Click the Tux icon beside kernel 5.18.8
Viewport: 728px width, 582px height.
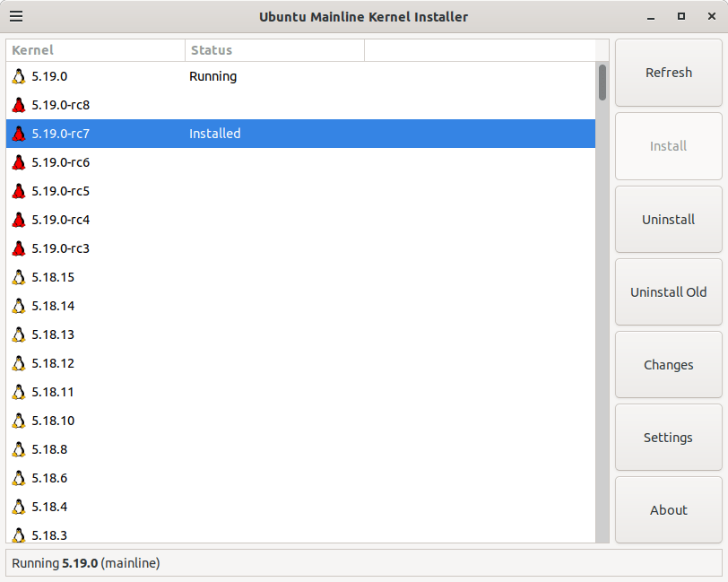point(19,449)
